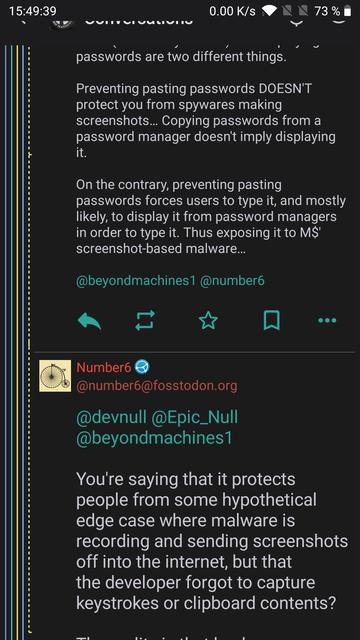This screenshot has height=640, width=360.
Task: Open the @devnull mention
Action: (111, 417)
